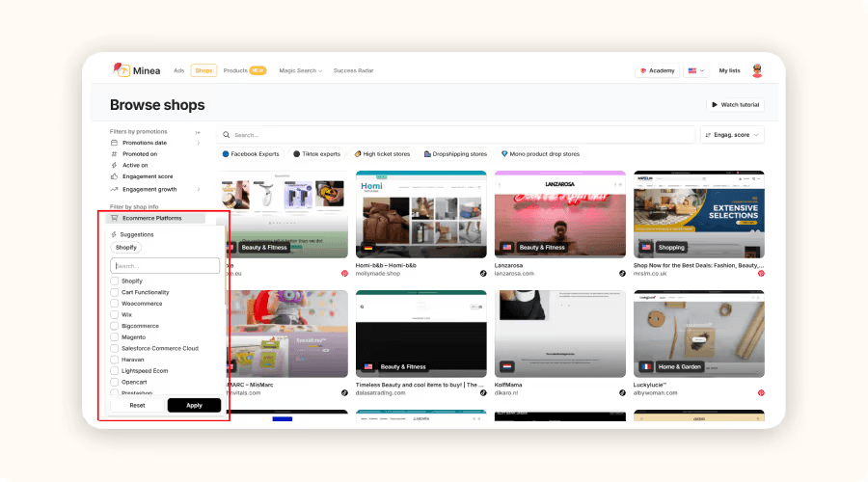Click the Engagement score thumbs-up icon
868x482 pixels.
coord(114,176)
